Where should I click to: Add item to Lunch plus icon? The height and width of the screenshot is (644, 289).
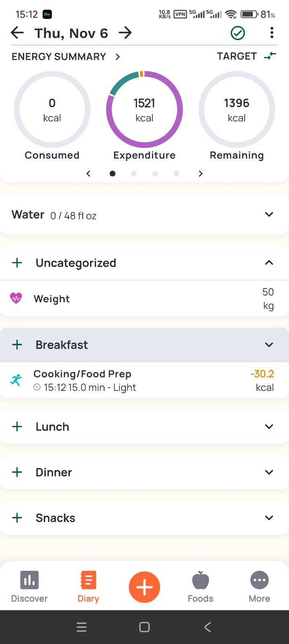coord(17,427)
